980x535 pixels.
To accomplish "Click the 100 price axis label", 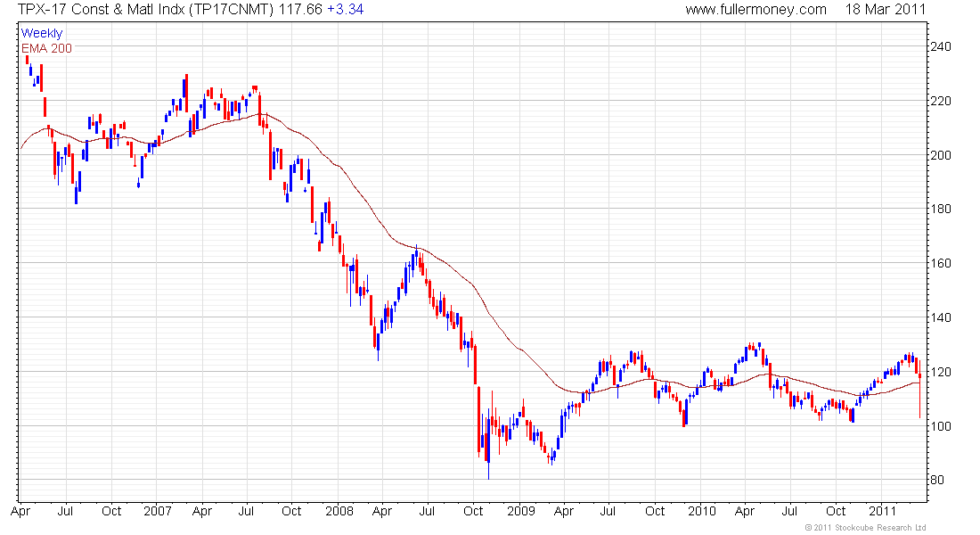I will (941, 426).
